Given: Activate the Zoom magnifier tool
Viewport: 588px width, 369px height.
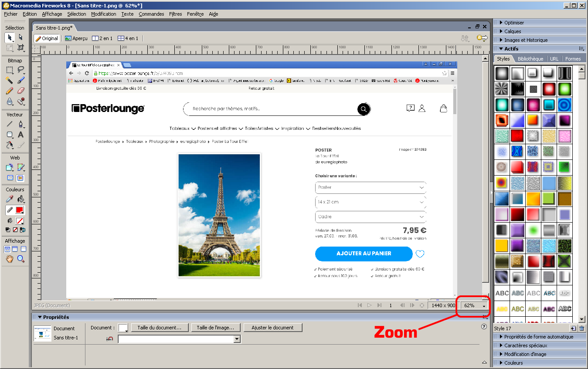Looking at the screenshot, I should (20, 259).
